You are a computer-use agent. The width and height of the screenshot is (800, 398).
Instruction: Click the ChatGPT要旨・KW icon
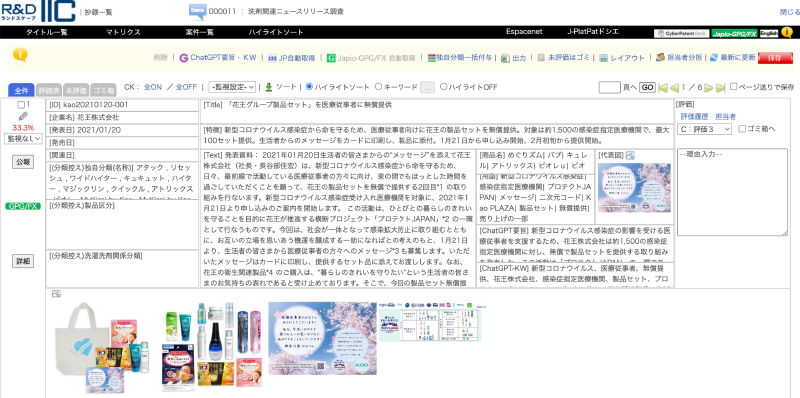(x=184, y=58)
